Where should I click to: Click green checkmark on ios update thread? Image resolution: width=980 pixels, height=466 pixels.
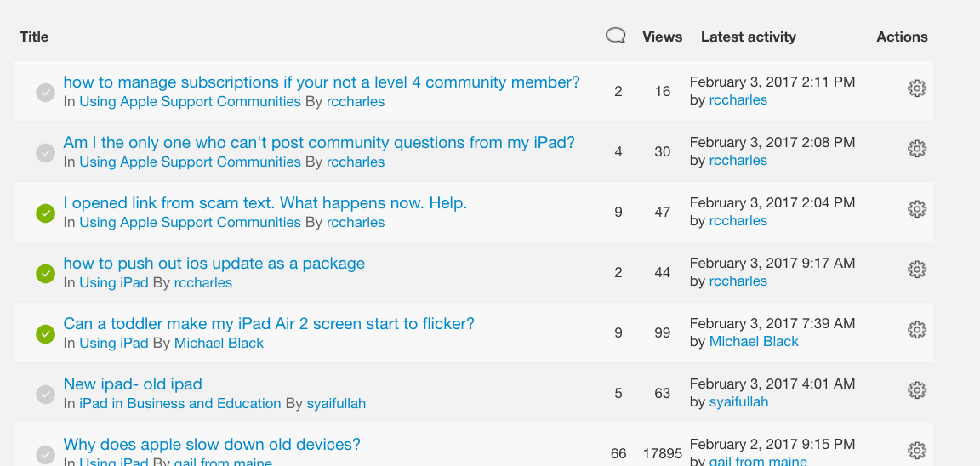point(45,274)
